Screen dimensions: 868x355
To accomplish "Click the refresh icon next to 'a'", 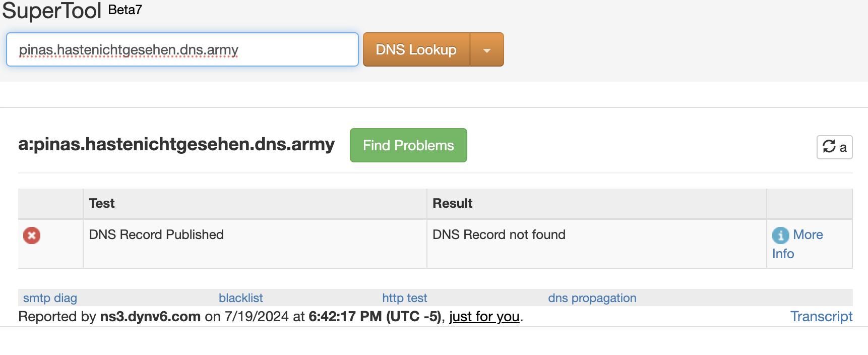I will [829, 147].
